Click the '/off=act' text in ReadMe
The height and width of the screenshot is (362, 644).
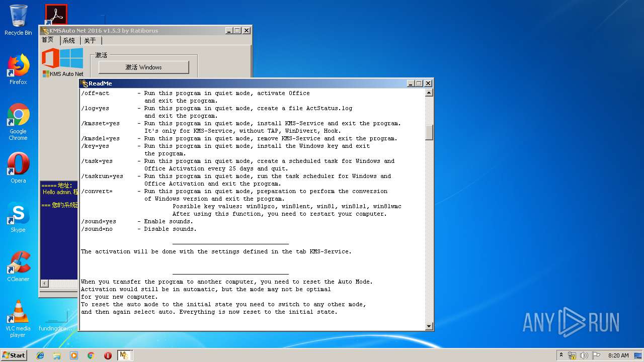[x=95, y=94]
